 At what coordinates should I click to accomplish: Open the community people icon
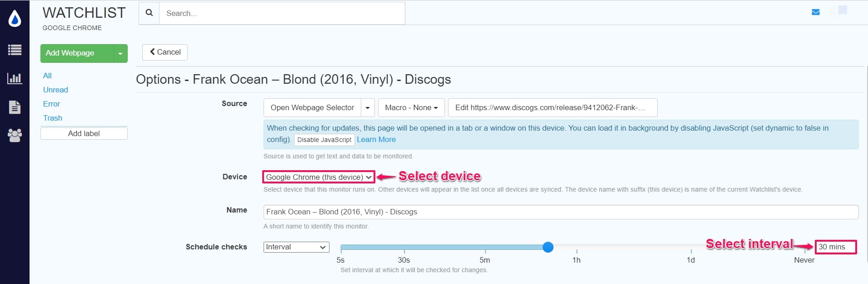[15, 135]
